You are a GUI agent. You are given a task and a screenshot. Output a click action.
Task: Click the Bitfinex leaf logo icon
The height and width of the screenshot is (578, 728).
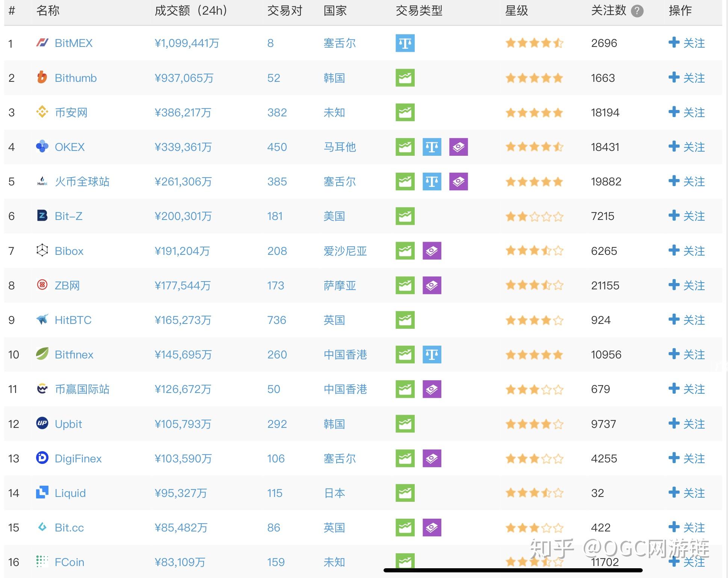42,354
